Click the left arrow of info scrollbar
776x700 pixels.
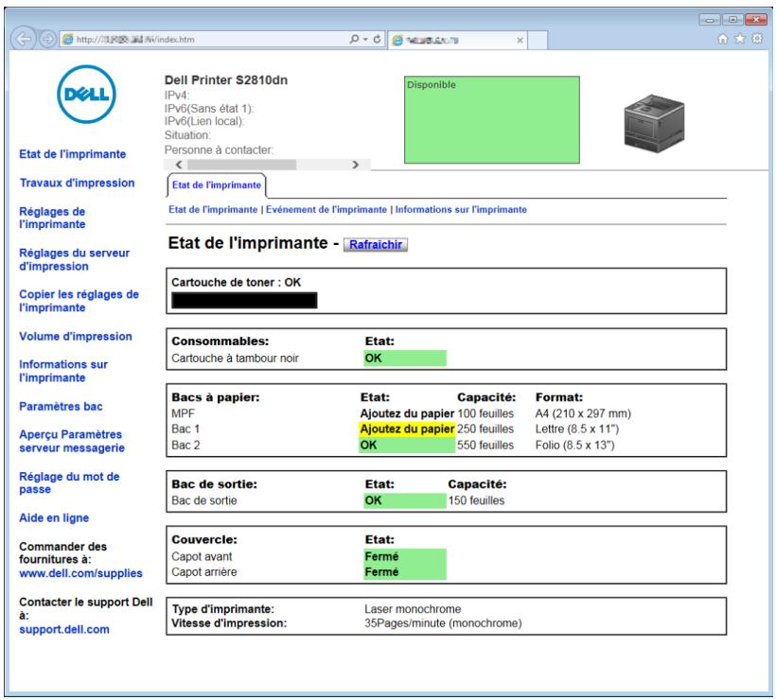[x=179, y=165]
